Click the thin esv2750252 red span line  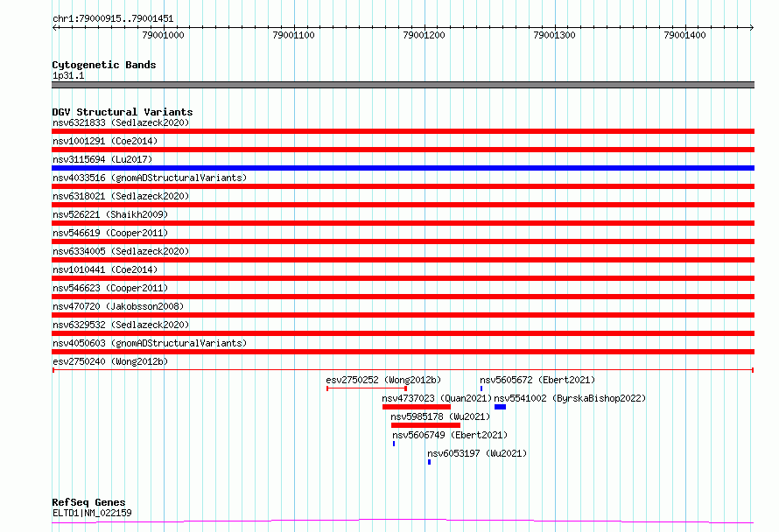pyautogui.click(x=367, y=388)
